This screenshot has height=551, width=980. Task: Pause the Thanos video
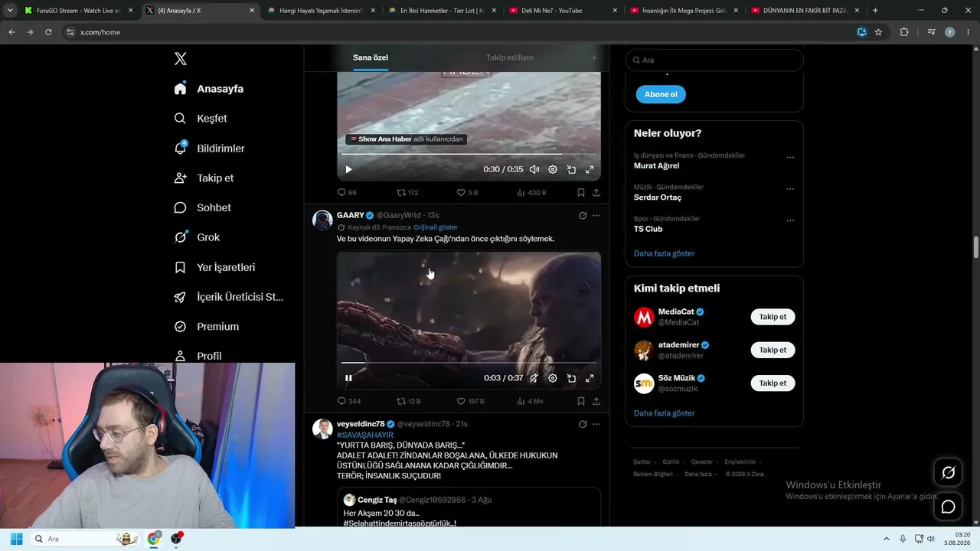[348, 378]
